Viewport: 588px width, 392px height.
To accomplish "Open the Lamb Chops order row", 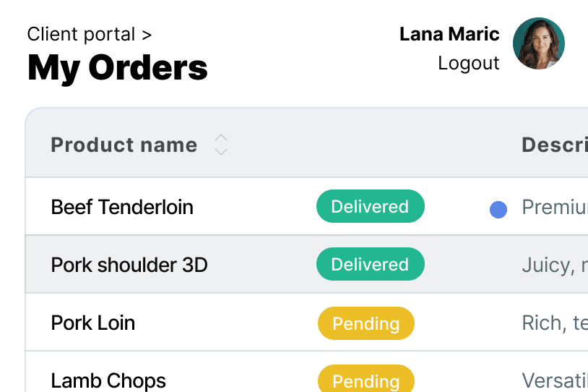I will 306,372.
